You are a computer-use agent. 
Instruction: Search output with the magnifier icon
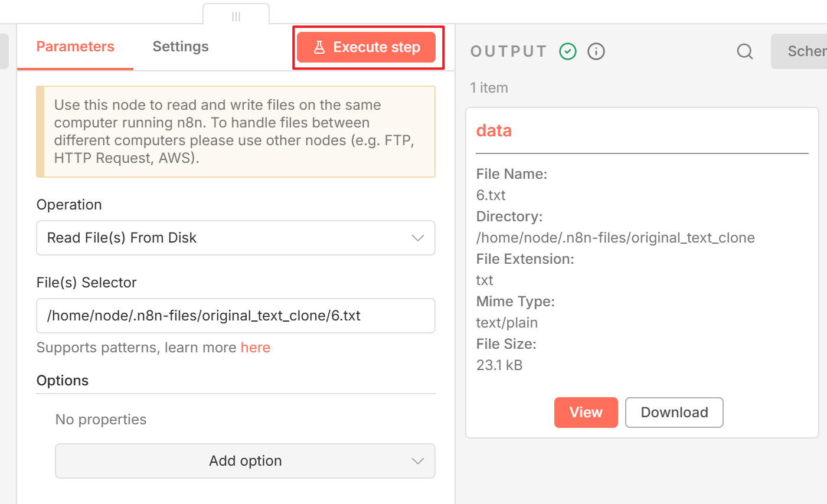coord(745,51)
